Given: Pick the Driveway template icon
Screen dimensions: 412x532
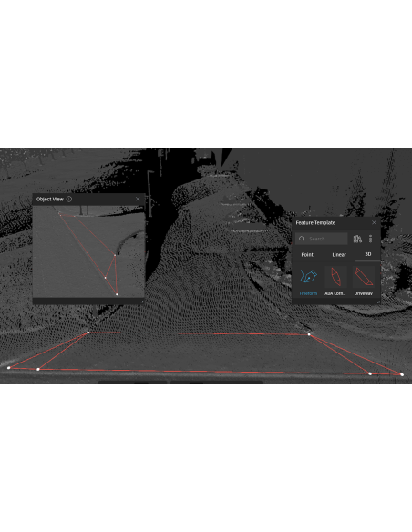Looking at the screenshot, I should pos(364,277).
